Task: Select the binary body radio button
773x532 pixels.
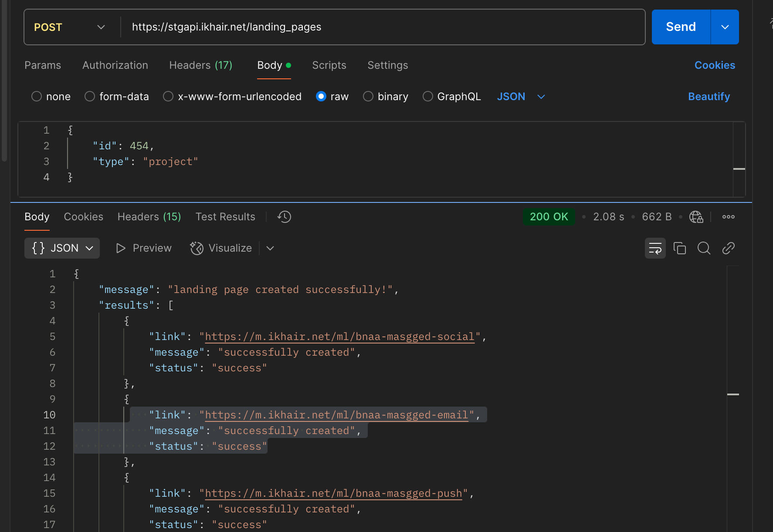Action: [x=368, y=96]
